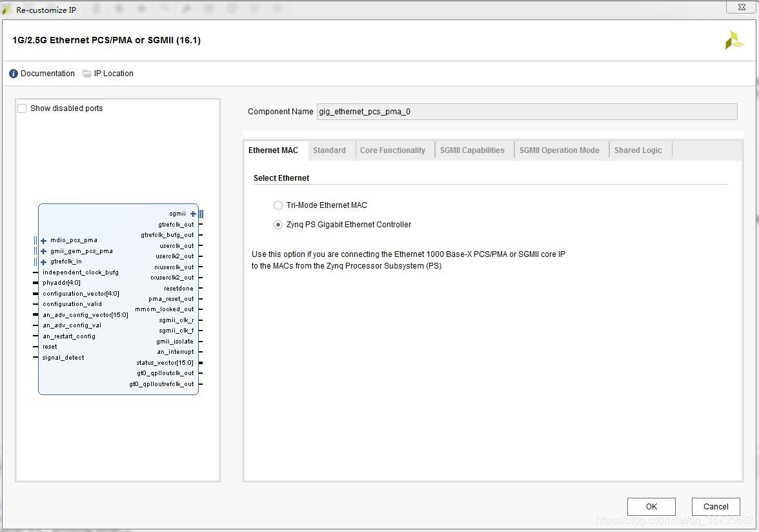759x532 pixels.
Task: Click the independent_clock_bufg port label
Action: 80,272
